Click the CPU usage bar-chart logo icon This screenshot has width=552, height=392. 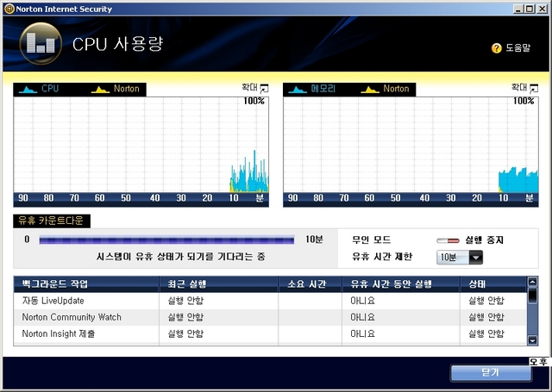(41, 44)
